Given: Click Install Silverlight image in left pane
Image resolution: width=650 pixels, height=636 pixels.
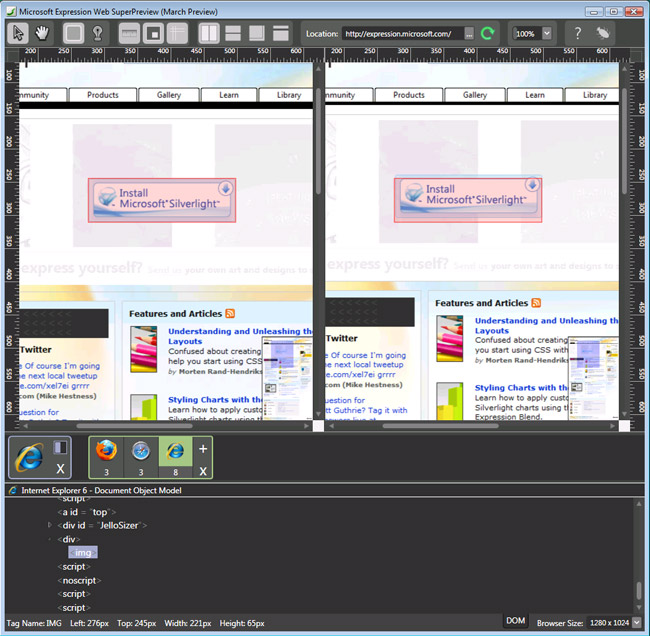Looking at the screenshot, I should pos(162,200).
